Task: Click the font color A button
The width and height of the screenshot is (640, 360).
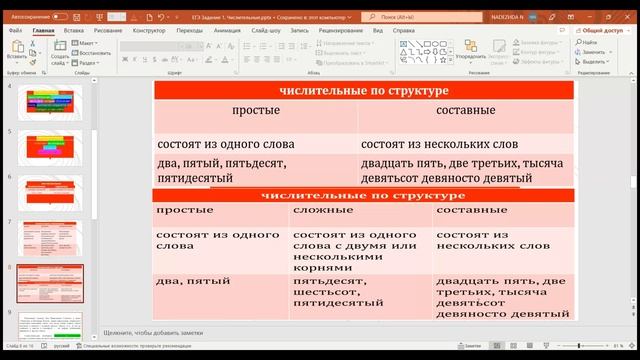Action: tap(226, 60)
